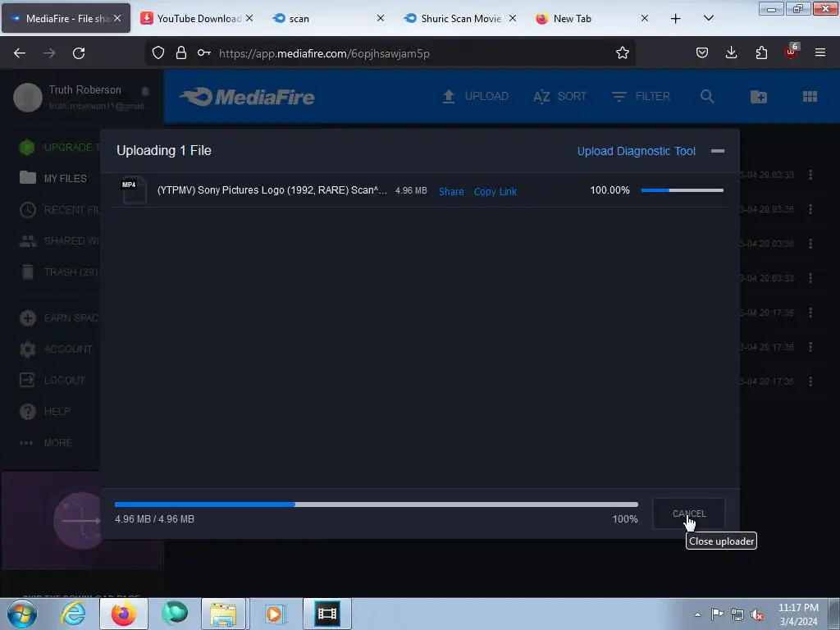Open the saved password key icon
This screenshot has height=630, width=840.
[203, 53]
